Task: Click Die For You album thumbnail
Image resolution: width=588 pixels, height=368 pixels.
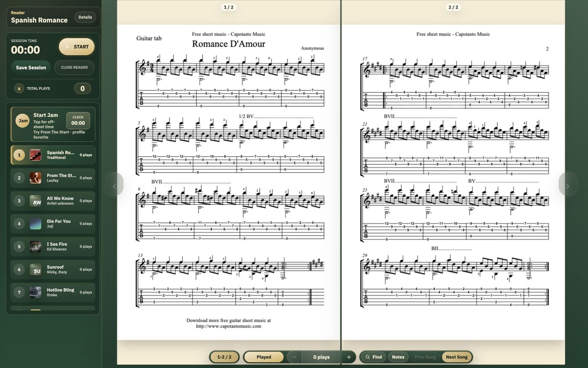Action: click(x=36, y=224)
